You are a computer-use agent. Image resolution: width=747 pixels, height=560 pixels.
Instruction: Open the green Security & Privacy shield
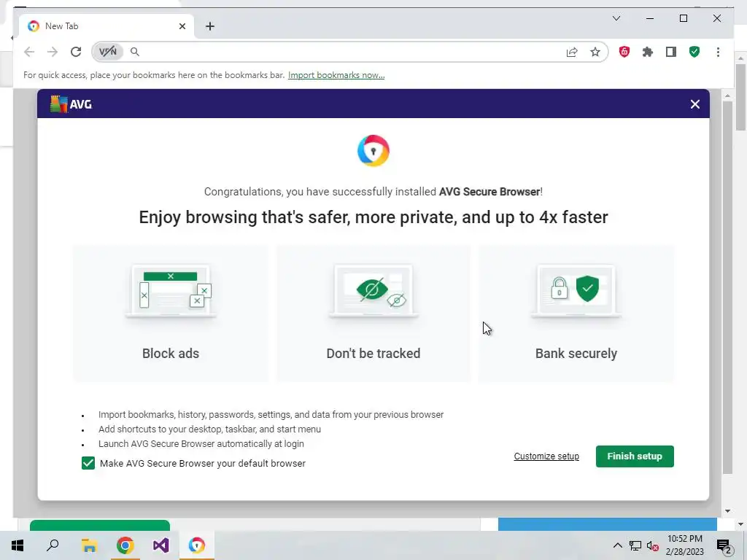694,52
